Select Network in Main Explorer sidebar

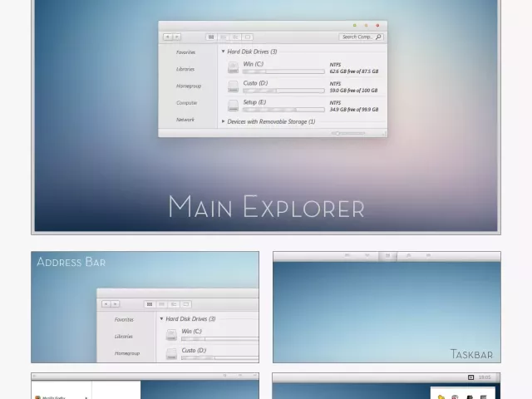185,120
